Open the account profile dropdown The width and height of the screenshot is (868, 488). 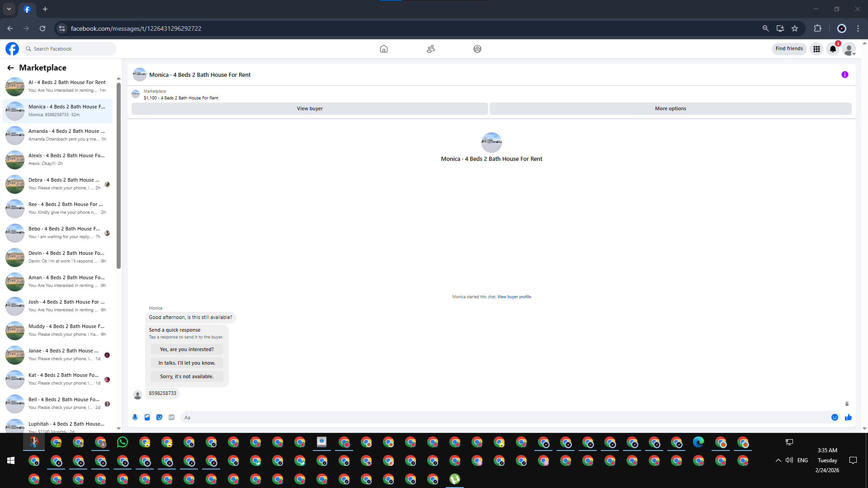(849, 49)
